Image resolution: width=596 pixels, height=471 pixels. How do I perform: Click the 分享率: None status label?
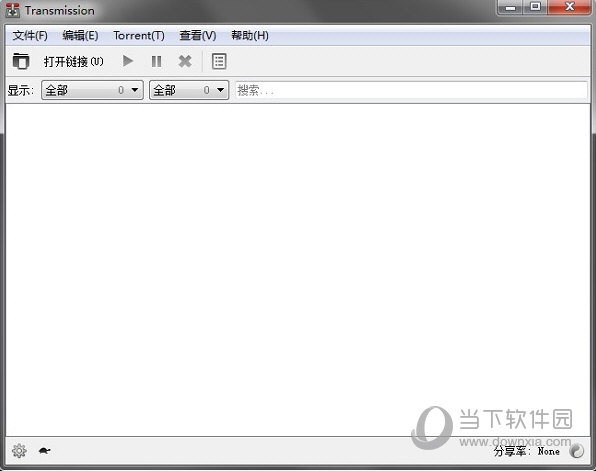tap(526, 452)
